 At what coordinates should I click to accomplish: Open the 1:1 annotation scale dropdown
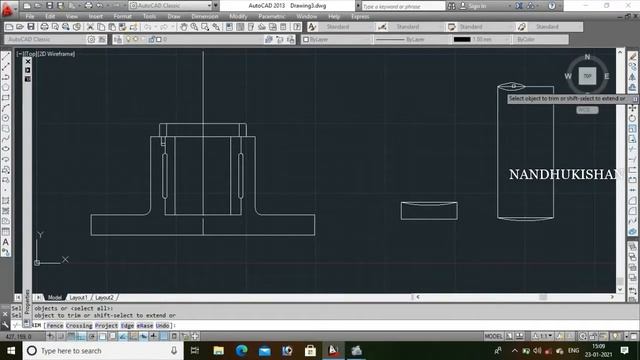(544, 336)
